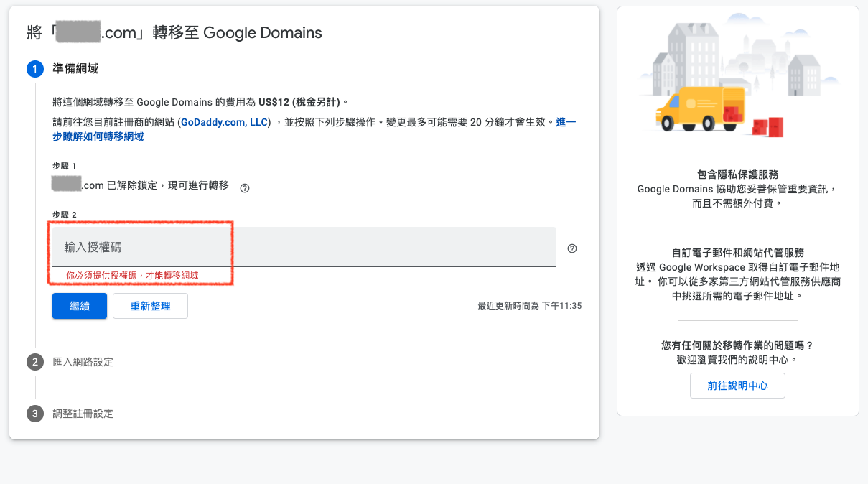868x484 pixels.
Task: Click the step 2 circle beside 匯入網路設定
Action: [x=34, y=362]
